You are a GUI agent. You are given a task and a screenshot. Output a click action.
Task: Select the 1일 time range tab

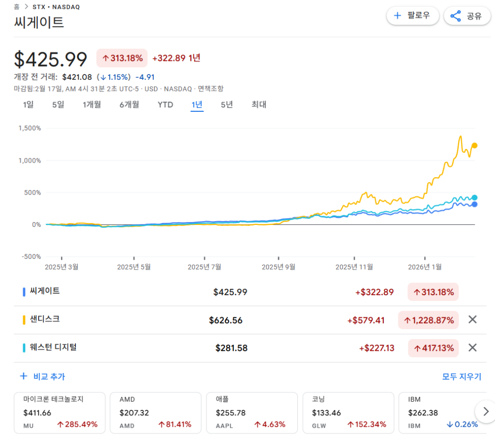(x=29, y=105)
